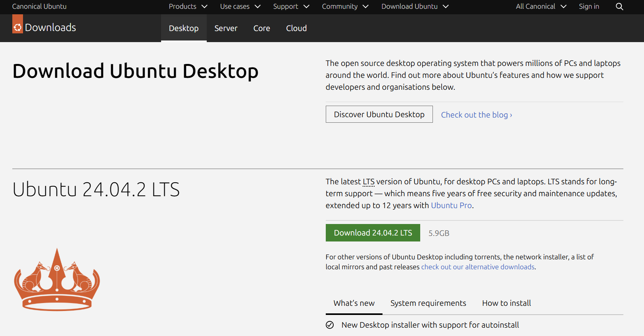Click the Ubuntu logo beside Downloads
This screenshot has width=644, height=336.
tap(17, 24)
